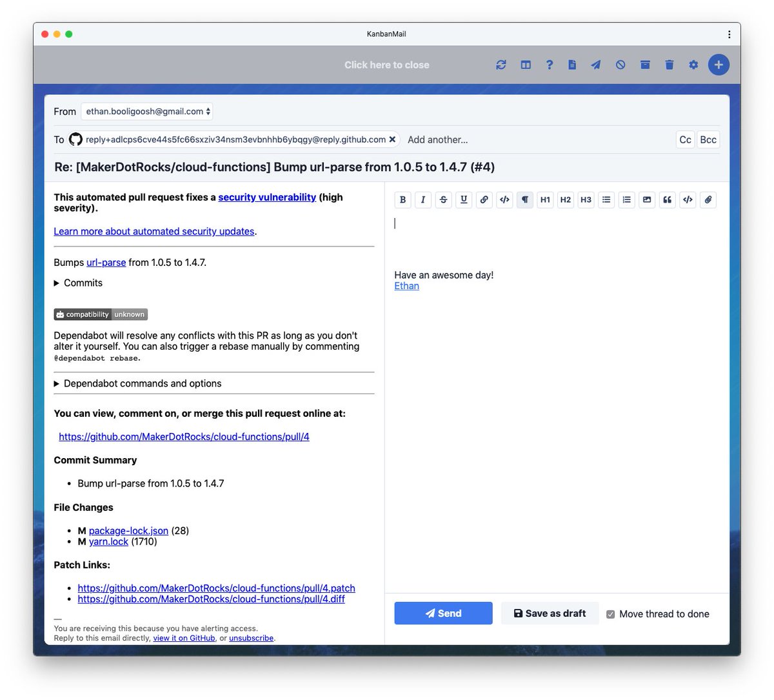Image resolution: width=774 pixels, height=700 pixels.
Task: Click the Add another recipient field
Action: [438, 139]
